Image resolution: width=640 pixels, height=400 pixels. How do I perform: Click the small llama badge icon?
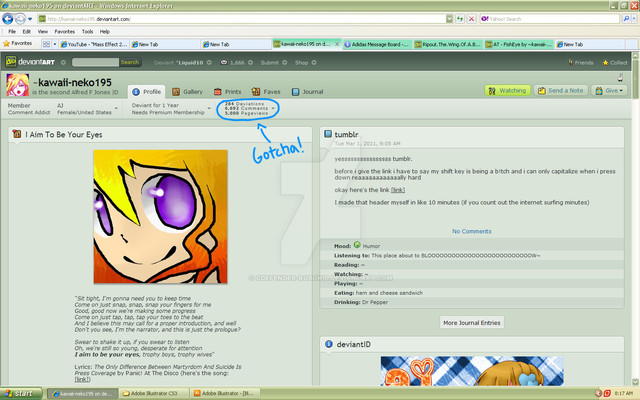tap(620, 78)
